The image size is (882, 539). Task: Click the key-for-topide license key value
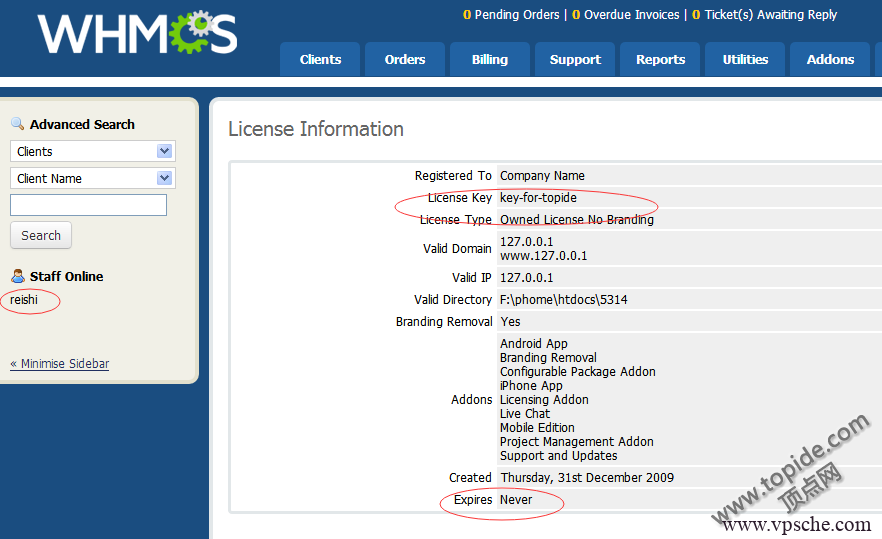point(538,198)
